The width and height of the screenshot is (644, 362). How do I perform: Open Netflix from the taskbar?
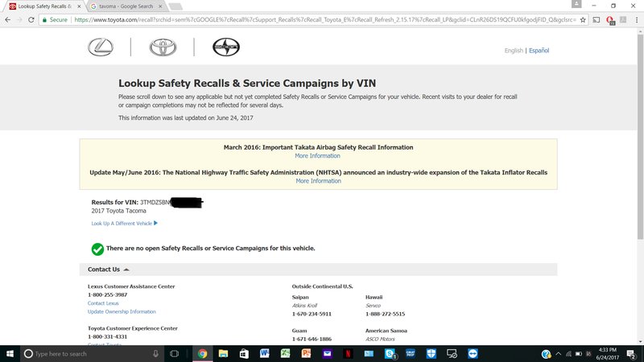(x=348, y=354)
